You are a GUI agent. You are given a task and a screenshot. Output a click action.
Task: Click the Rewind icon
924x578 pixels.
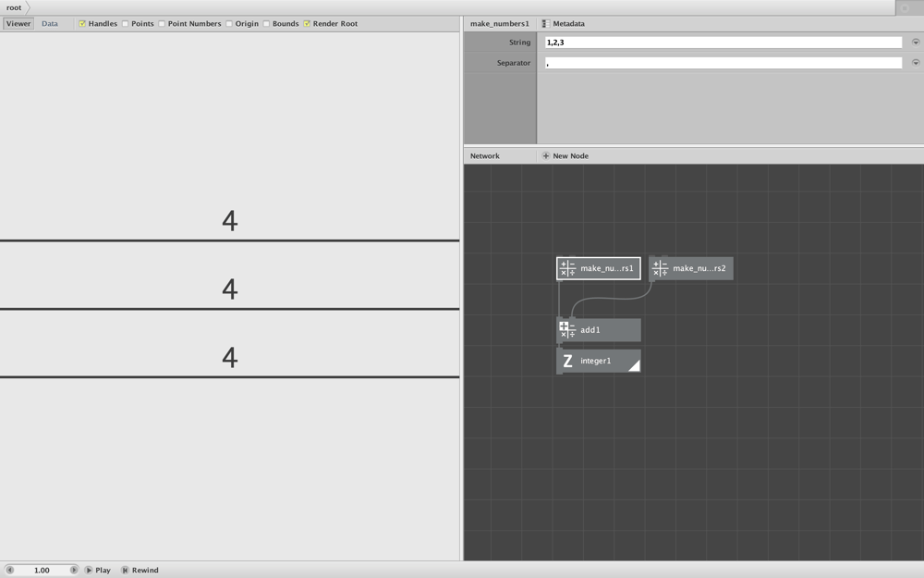(125, 571)
